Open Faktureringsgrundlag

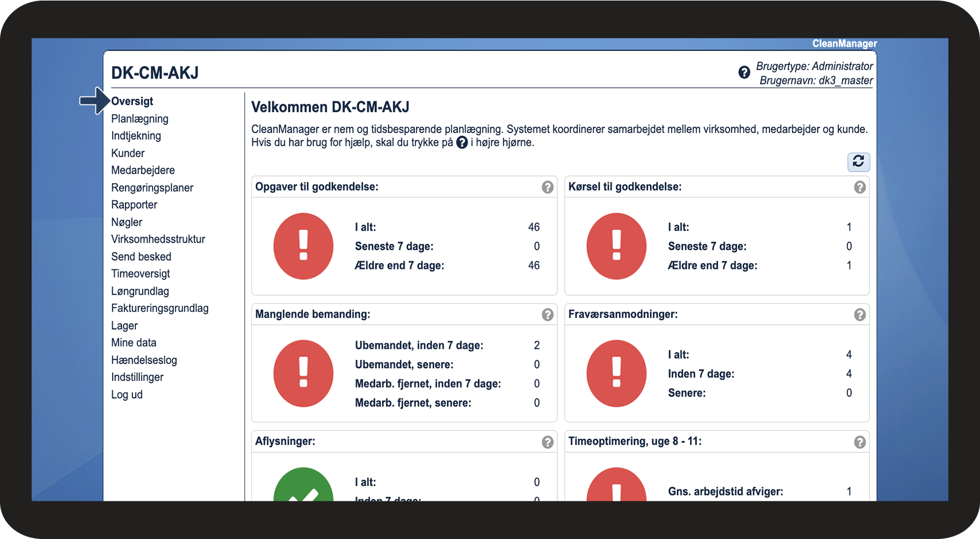(160, 308)
